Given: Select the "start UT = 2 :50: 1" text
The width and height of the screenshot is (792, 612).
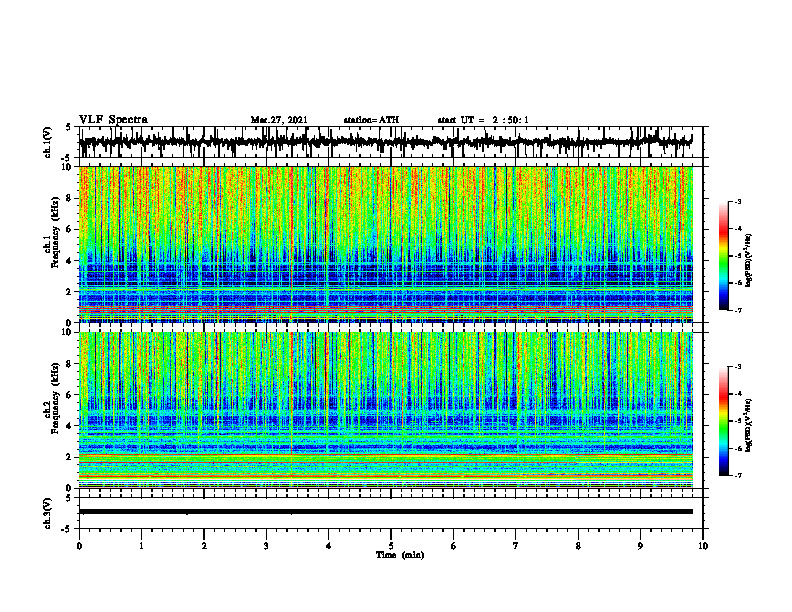Looking at the screenshot, I should [x=483, y=120].
